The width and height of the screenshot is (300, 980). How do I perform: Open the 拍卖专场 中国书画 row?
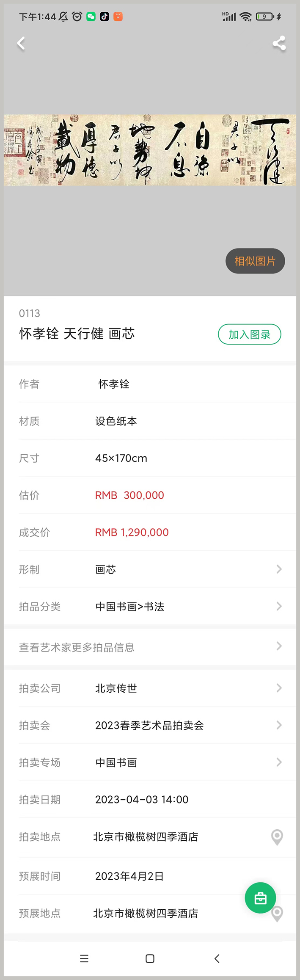point(150,762)
